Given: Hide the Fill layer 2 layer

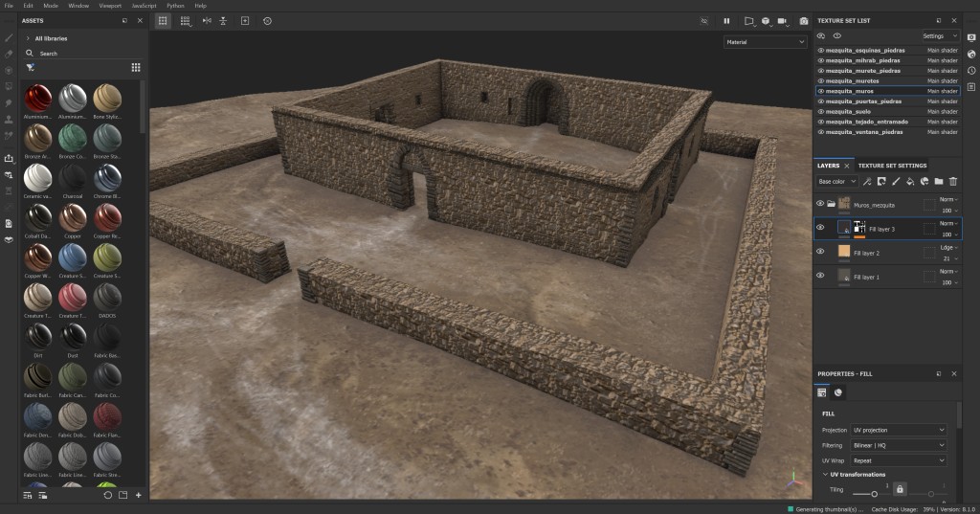Looking at the screenshot, I should click(820, 252).
